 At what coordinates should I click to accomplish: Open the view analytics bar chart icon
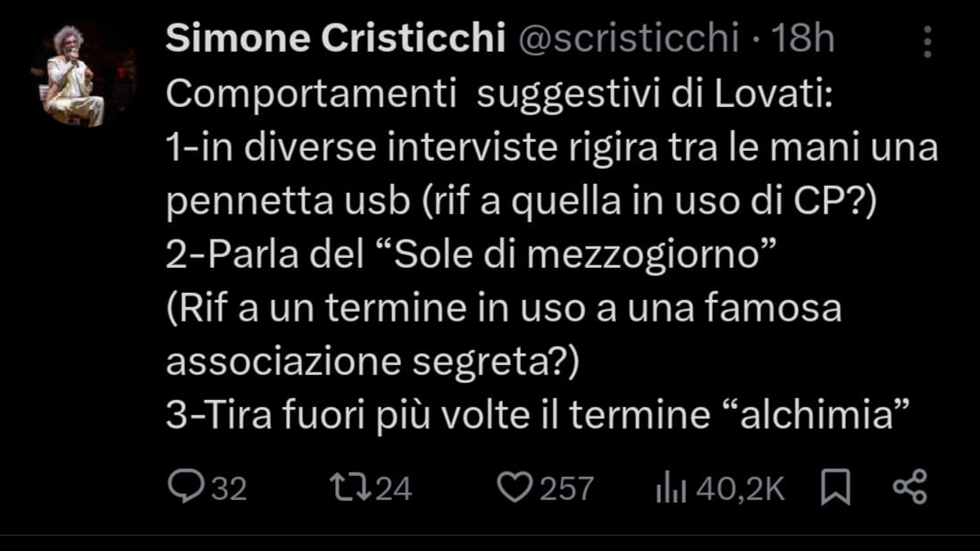tap(670, 488)
